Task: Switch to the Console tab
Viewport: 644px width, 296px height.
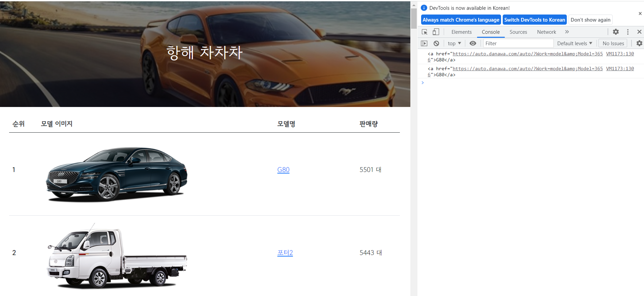Action: coord(491,32)
